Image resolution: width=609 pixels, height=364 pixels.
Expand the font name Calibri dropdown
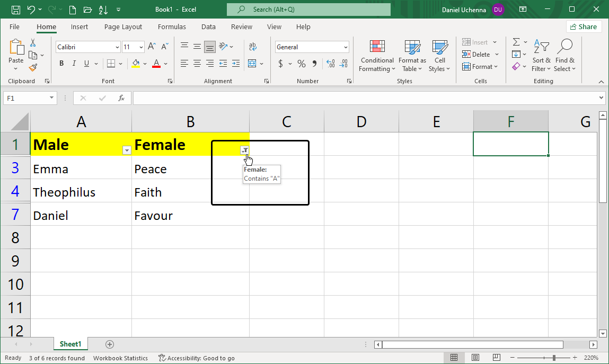click(x=117, y=47)
